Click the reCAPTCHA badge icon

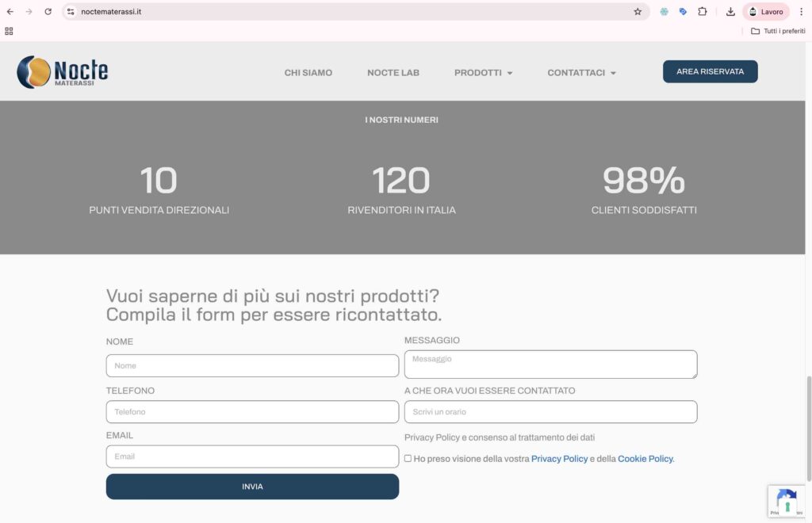[786, 501]
